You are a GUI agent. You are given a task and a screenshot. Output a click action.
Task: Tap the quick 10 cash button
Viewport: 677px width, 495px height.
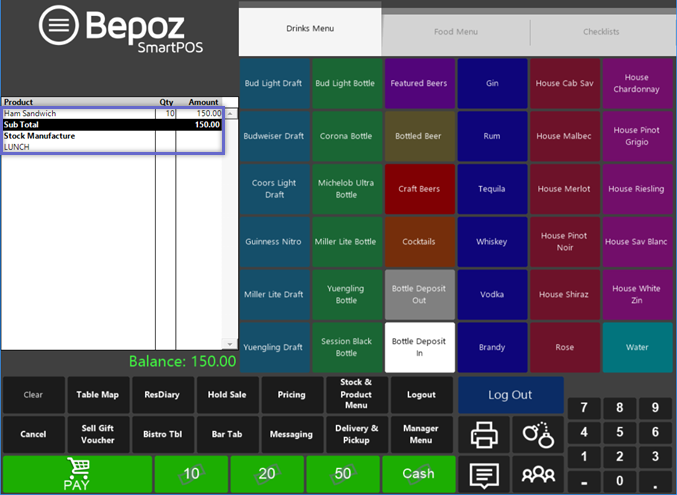tap(191, 474)
